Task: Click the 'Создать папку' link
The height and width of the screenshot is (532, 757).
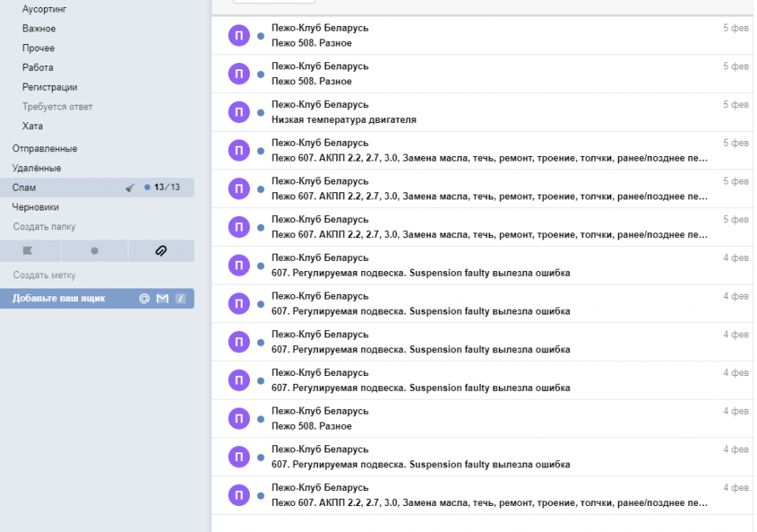Action: pos(44,227)
